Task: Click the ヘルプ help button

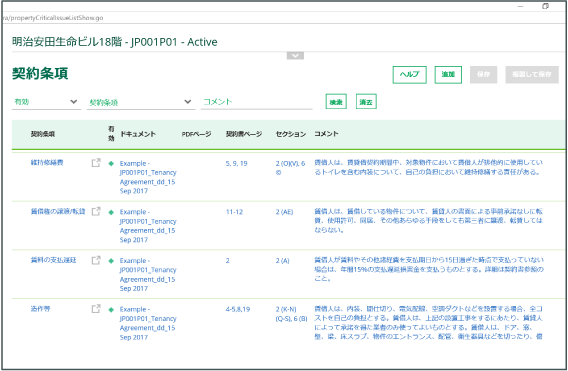Action: click(409, 75)
